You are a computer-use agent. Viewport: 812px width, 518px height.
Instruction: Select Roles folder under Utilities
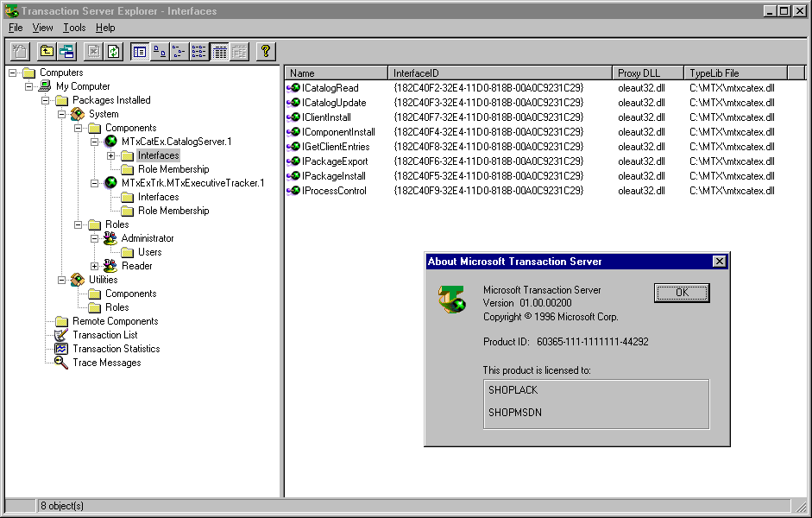[117, 307]
